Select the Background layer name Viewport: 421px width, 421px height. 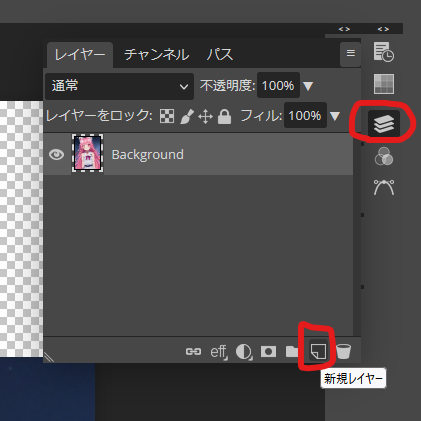pyautogui.click(x=148, y=155)
